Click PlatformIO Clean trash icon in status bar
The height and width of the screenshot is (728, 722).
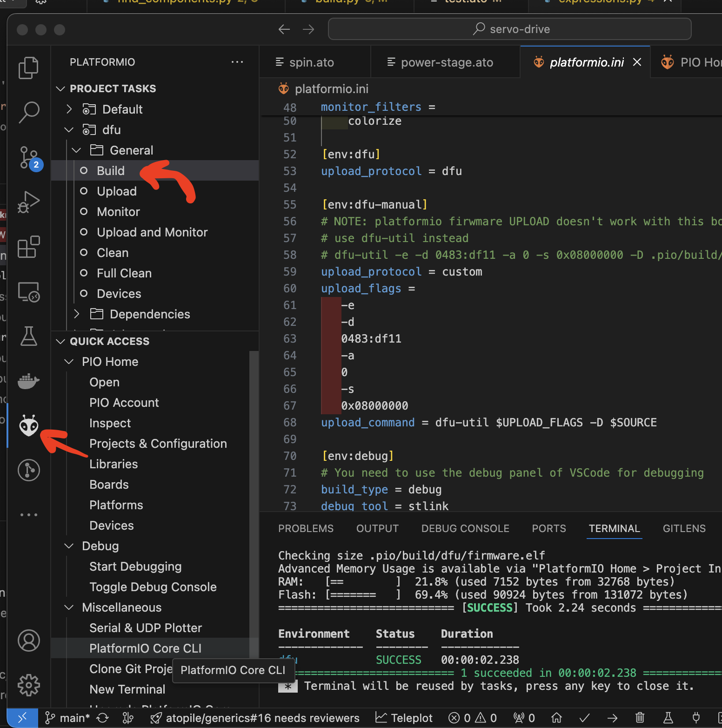640,718
